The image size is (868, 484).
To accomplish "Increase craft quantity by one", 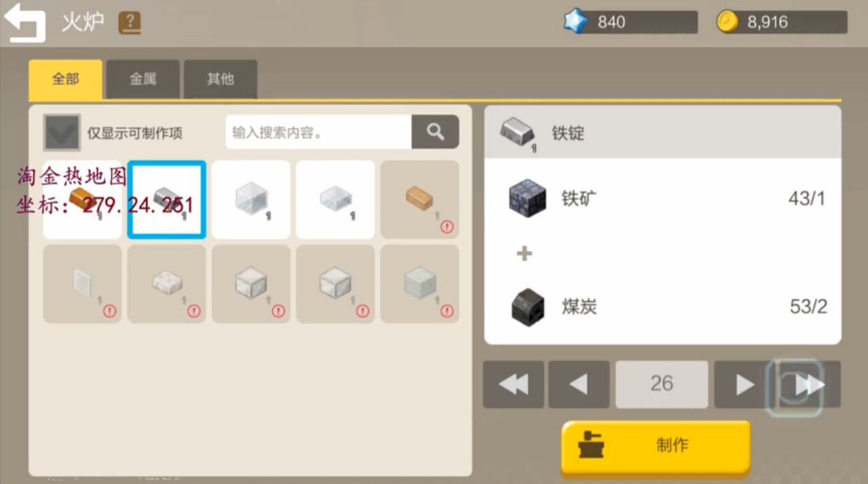I will pos(745,385).
